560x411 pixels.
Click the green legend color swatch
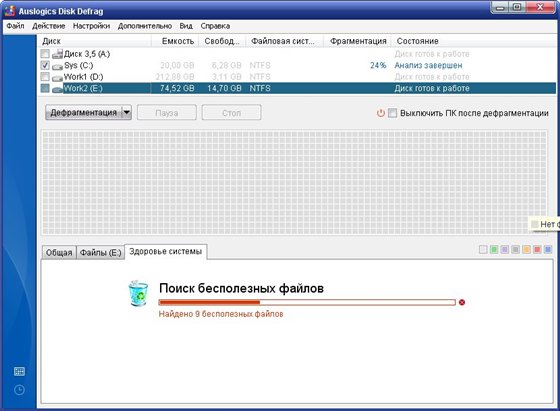tap(494, 250)
